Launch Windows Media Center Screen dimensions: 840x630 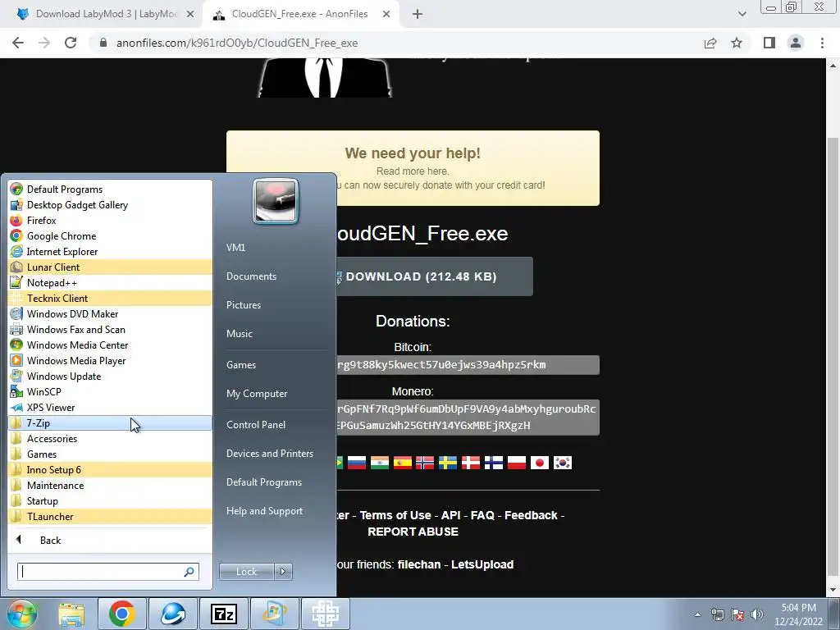pyautogui.click(x=111, y=345)
